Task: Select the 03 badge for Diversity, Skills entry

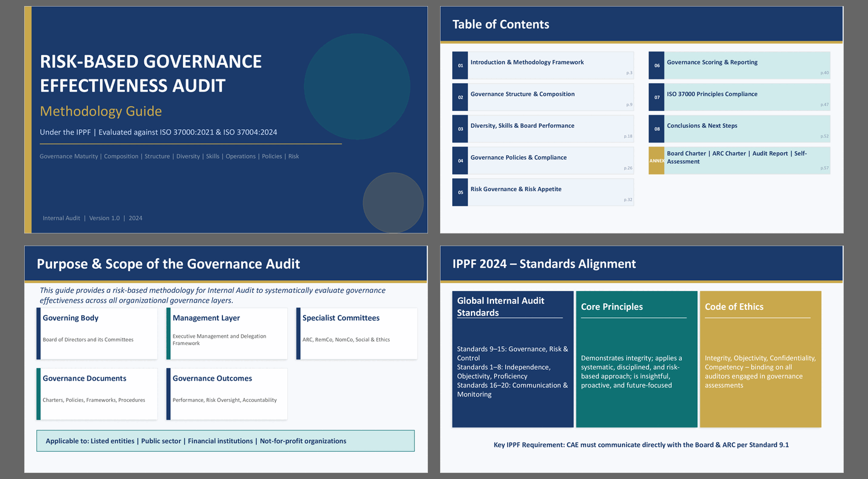Action: tap(460, 129)
